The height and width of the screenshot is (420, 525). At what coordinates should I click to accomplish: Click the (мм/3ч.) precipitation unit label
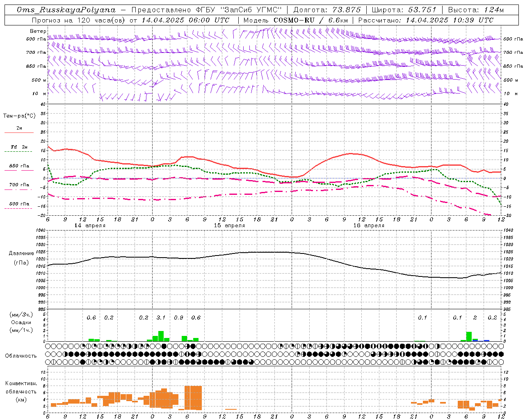tap(21, 315)
